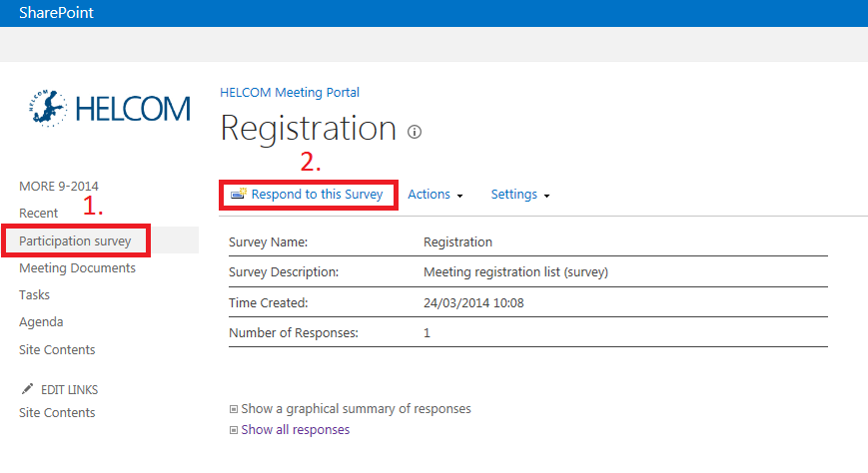The image size is (868, 473).
Task: Click the pencil icon next to EDIT LINKS
Action: click(x=27, y=389)
